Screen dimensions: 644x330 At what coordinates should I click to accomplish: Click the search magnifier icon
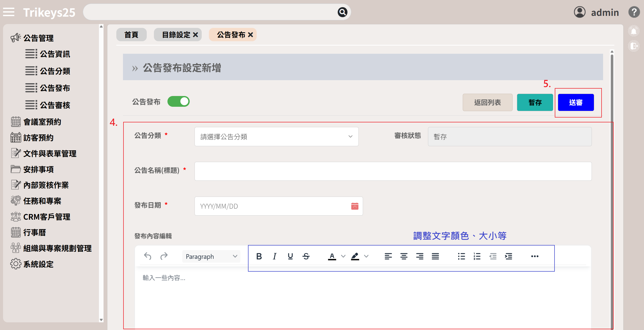coord(342,12)
